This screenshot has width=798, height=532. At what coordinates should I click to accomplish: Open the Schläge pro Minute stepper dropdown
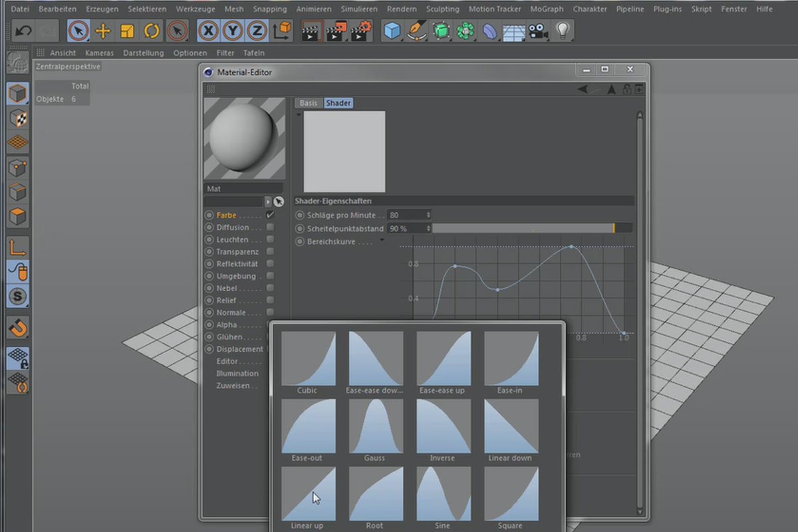click(x=429, y=215)
